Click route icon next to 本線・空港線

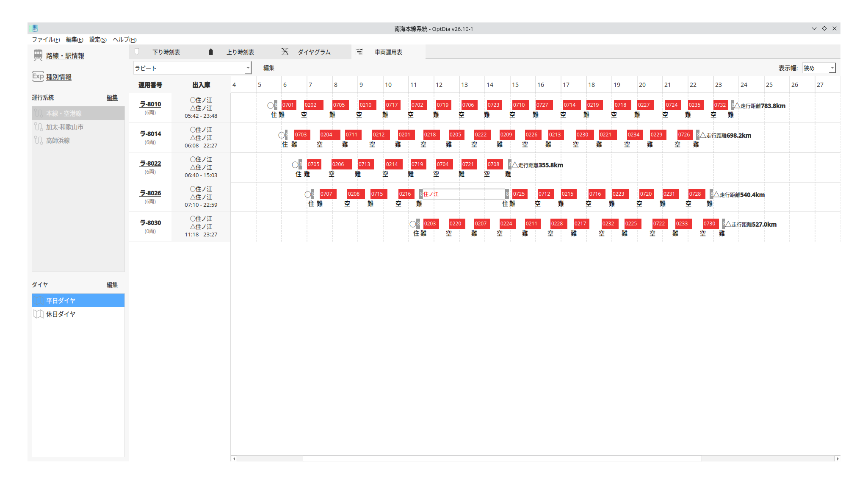[x=39, y=113]
